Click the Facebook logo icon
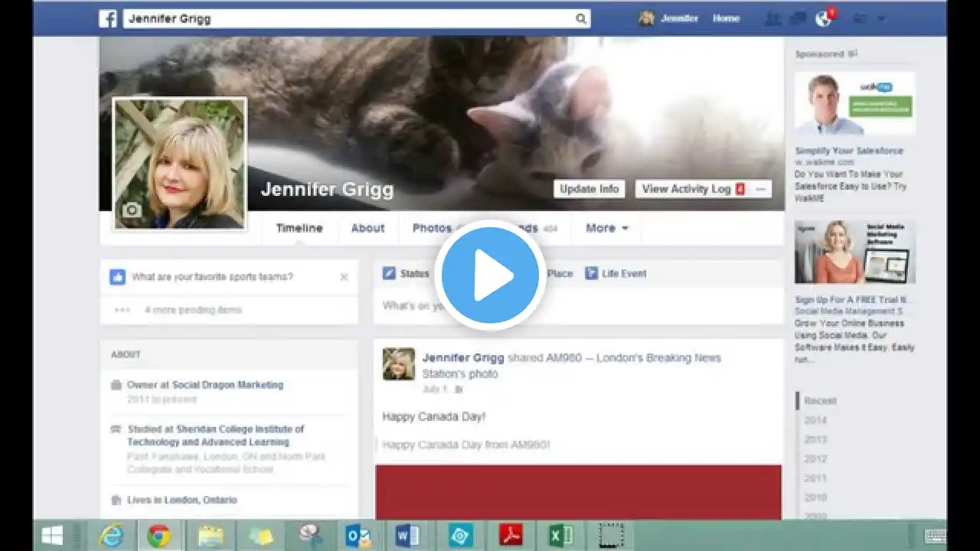This screenshot has height=551, width=980. (108, 18)
